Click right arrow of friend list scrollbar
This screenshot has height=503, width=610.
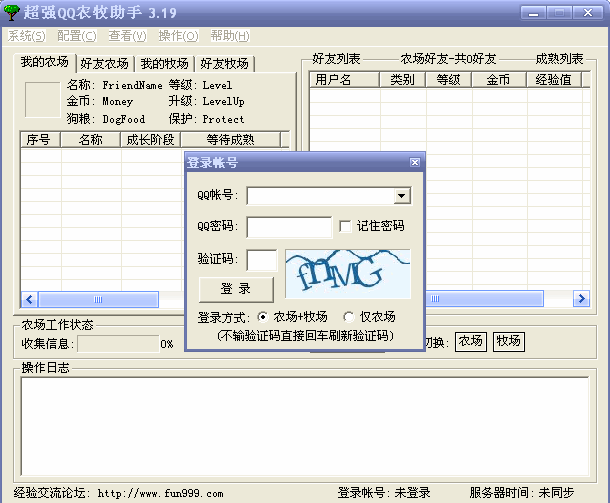click(582, 299)
